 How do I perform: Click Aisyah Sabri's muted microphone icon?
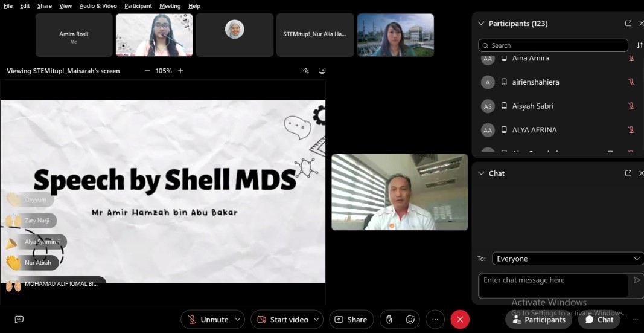pos(631,106)
